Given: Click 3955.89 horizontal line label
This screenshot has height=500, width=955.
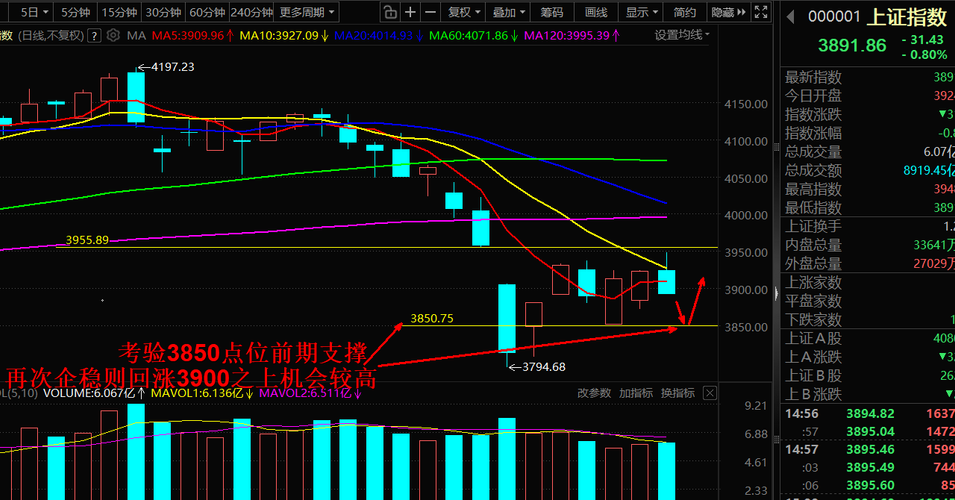Looking at the screenshot, I should tap(87, 240).
